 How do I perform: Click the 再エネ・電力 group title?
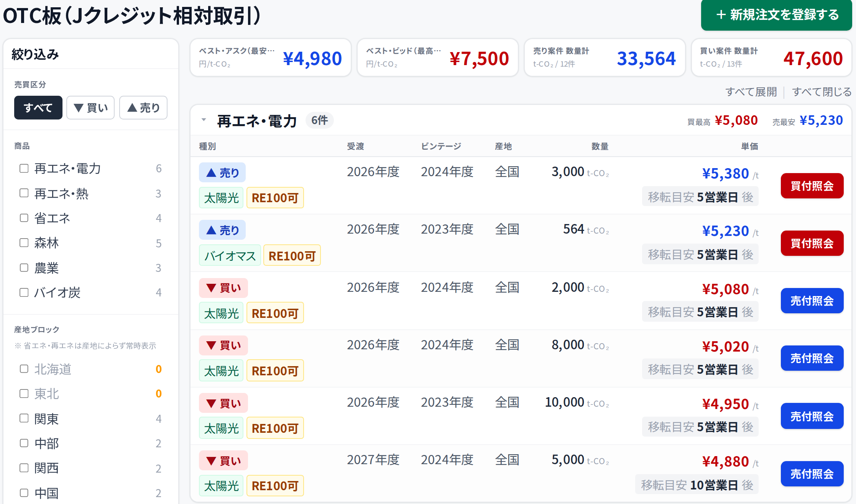(x=257, y=121)
